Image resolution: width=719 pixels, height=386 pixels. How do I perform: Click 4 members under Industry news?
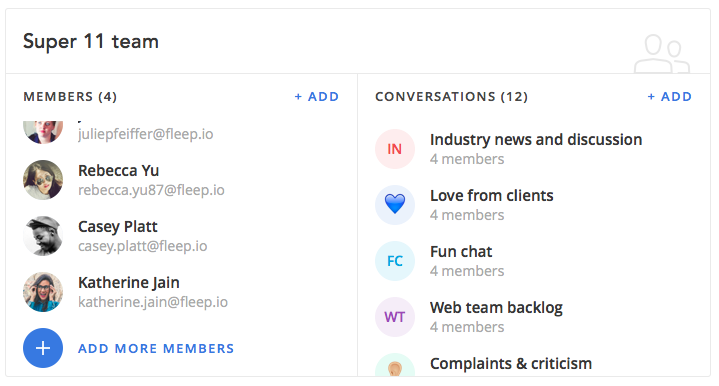coord(467,159)
